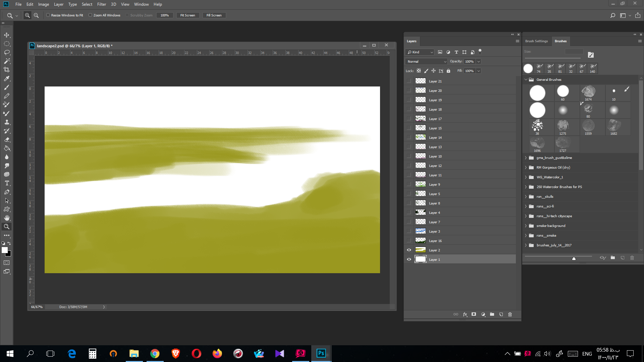The width and height of the screenshot is (644, 362).
Task: Collapse the General Brushes folder
Action: [526, 80]
